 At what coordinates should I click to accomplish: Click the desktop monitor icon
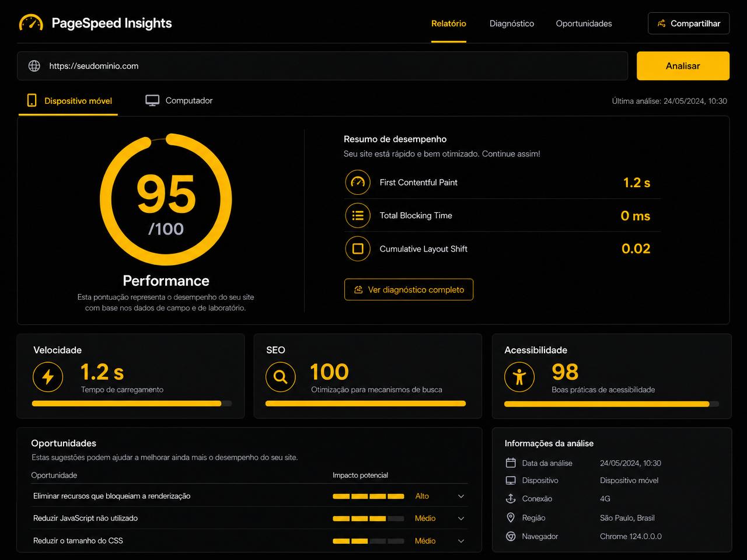pos(152,100)
